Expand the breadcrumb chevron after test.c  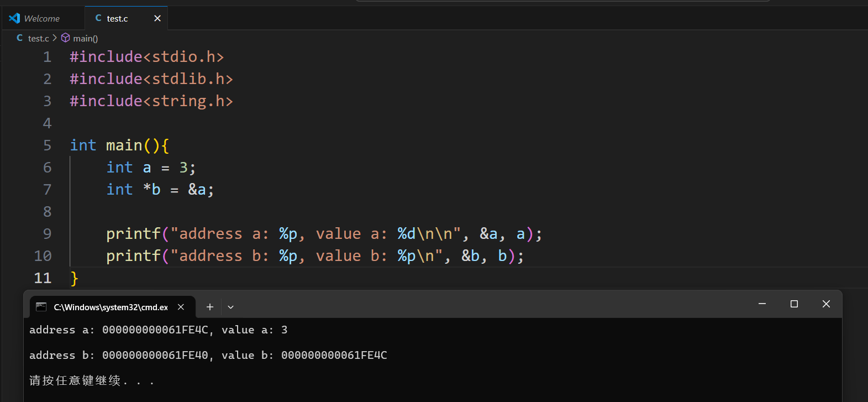coord(55,38)
